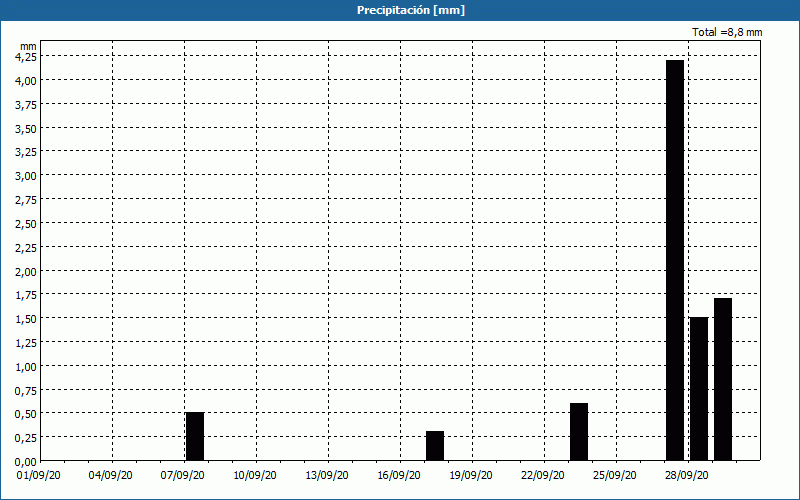800x500 pixels.
Task: Click the 3,00 y-axis label
Action: point(26,177)
